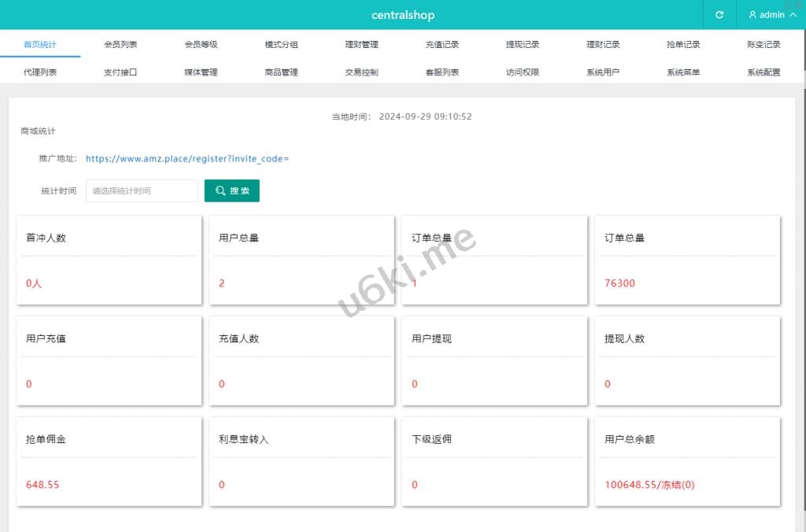This screenshot has height=532, width=806.
Task: View the 充值记录 tab
Action: point(442,45)
